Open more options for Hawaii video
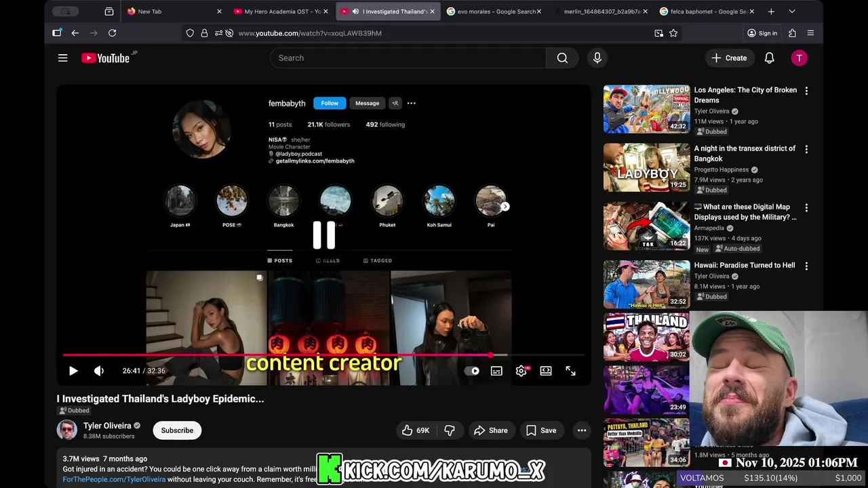The image size is (868, 488). 806,266
